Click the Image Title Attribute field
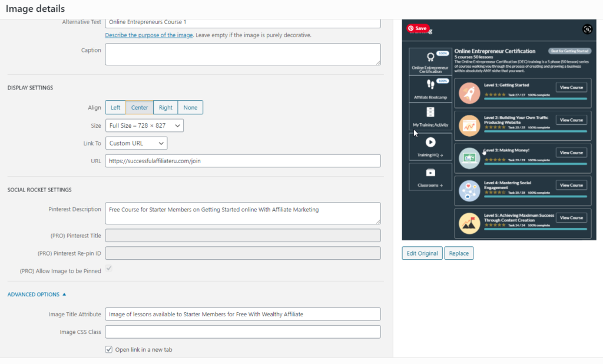Viewport: 603px width, 364px height. click(243, 314)
